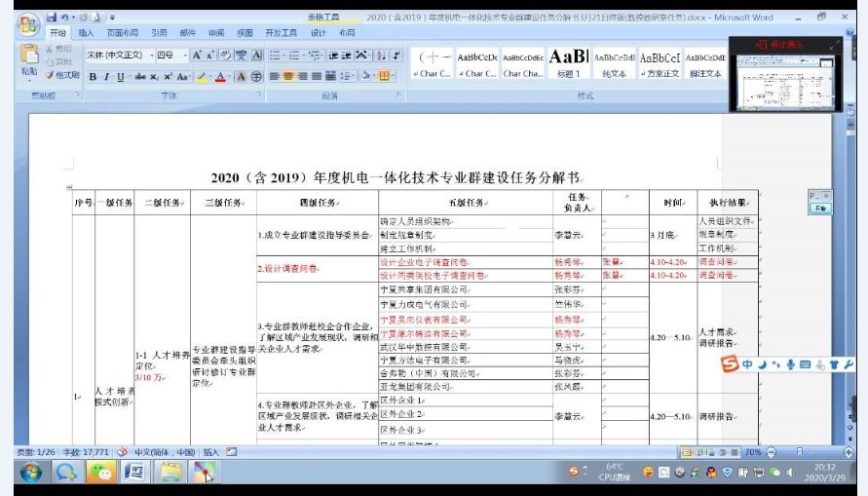Toggle italic formatting
The height and width of the screenshot is (496, 868).
pyautogui.click(x=107, y=76)
